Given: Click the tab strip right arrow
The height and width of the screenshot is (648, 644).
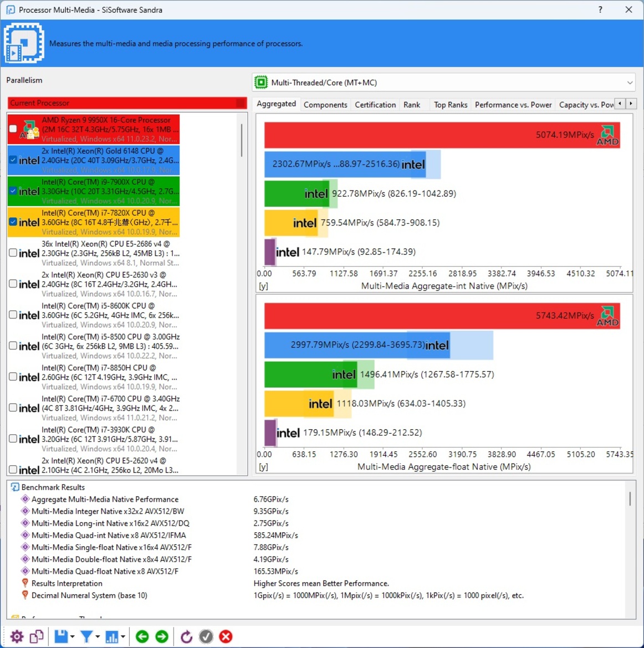Looking at the screenshot, I should (x=631, y=104).
